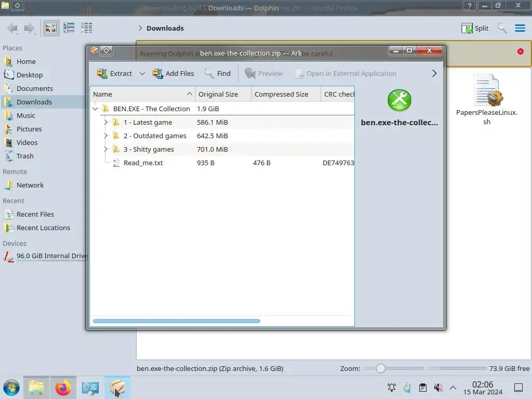
Task: Open Firefox from the taskbar
Action: tap(63, 388)
